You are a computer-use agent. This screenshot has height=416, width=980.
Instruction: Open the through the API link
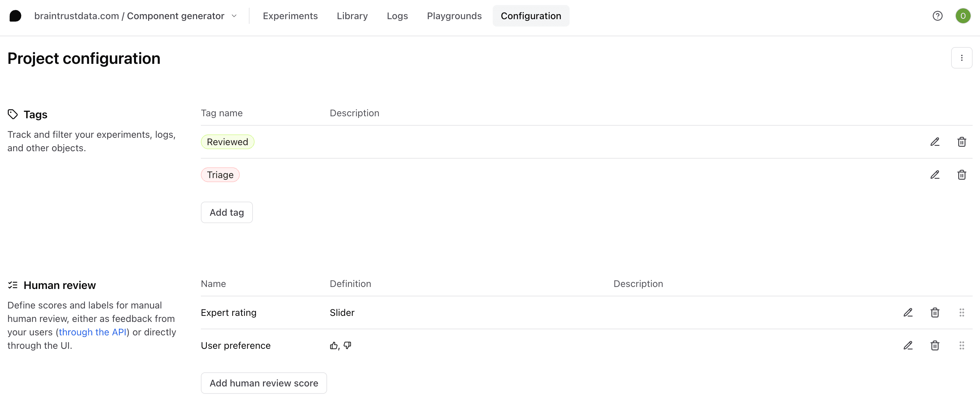92,332
